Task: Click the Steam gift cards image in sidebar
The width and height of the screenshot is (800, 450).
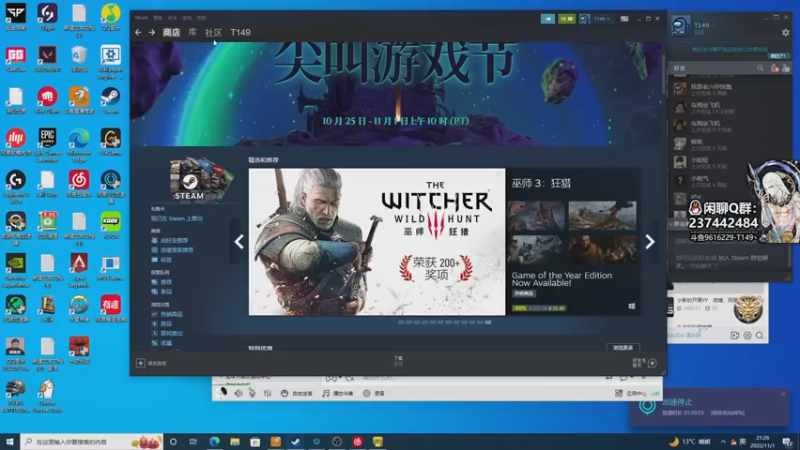Action: 200,179
